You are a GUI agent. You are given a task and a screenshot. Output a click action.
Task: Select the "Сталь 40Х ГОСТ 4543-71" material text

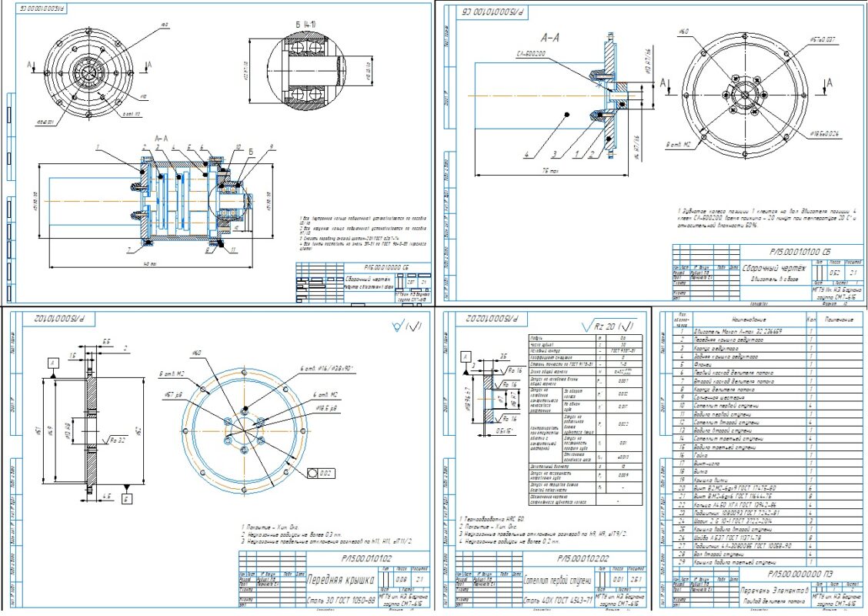557,601
